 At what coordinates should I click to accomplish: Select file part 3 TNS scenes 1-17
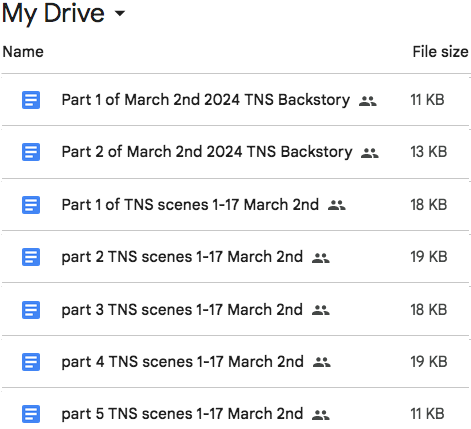182,310
